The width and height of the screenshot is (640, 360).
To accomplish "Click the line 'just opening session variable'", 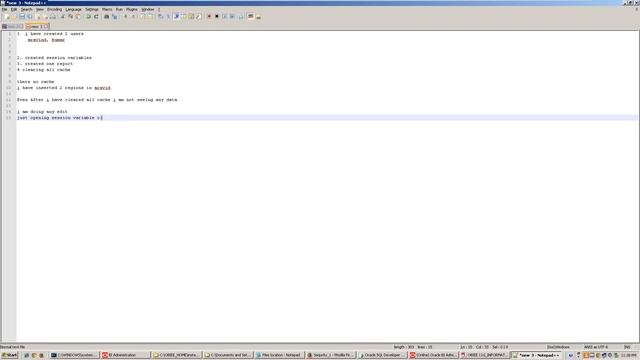I will tap(60, 118).
